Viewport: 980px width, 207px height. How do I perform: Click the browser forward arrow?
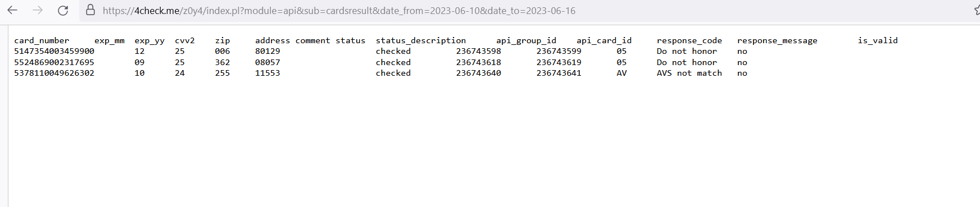pyautogui.click(x=38, y=10)
